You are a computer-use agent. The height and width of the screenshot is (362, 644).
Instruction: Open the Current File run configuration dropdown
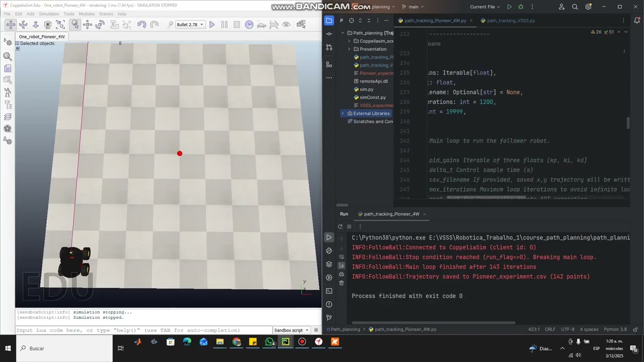485,7
